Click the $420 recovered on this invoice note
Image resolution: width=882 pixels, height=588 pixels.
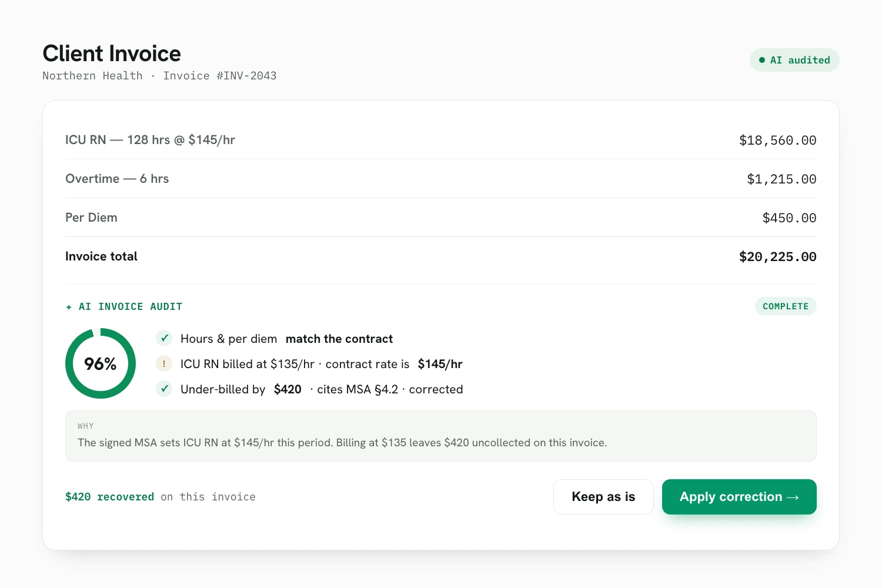tap(161, 497)
